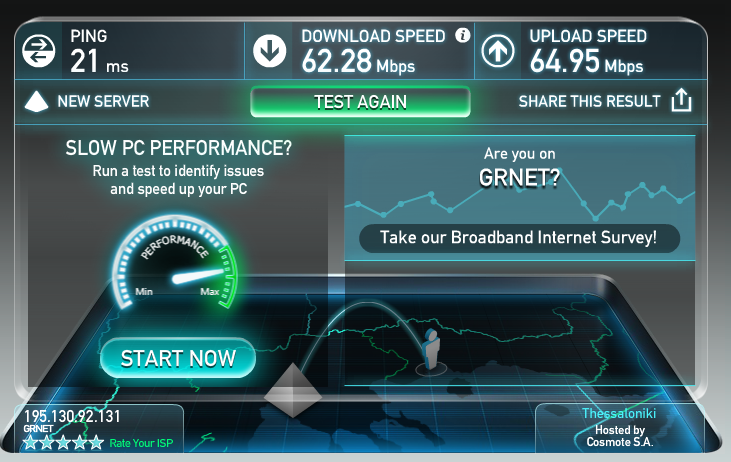Screen dimensions: 731x462
Task: Click the share export icon
Action: click(x=681, y=100)
